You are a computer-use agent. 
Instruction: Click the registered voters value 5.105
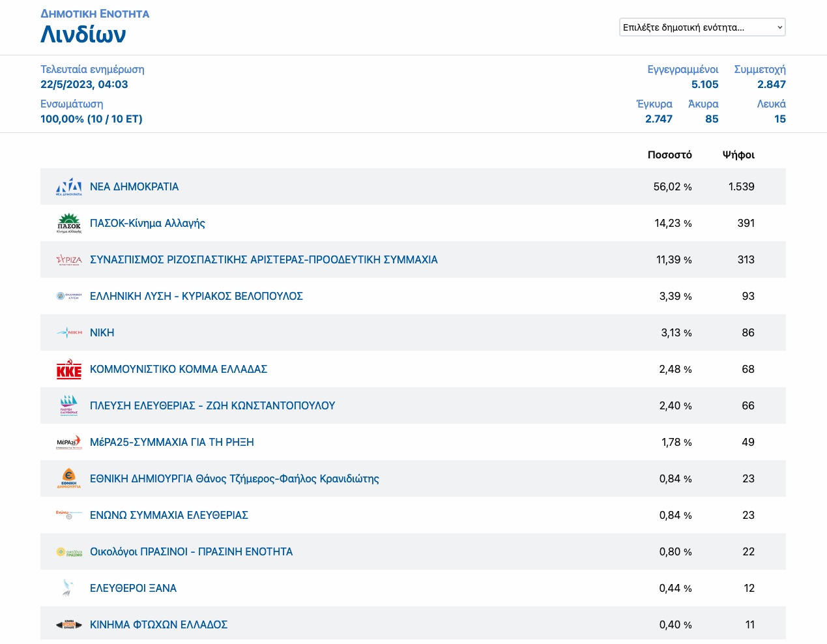tap(705, 84)
